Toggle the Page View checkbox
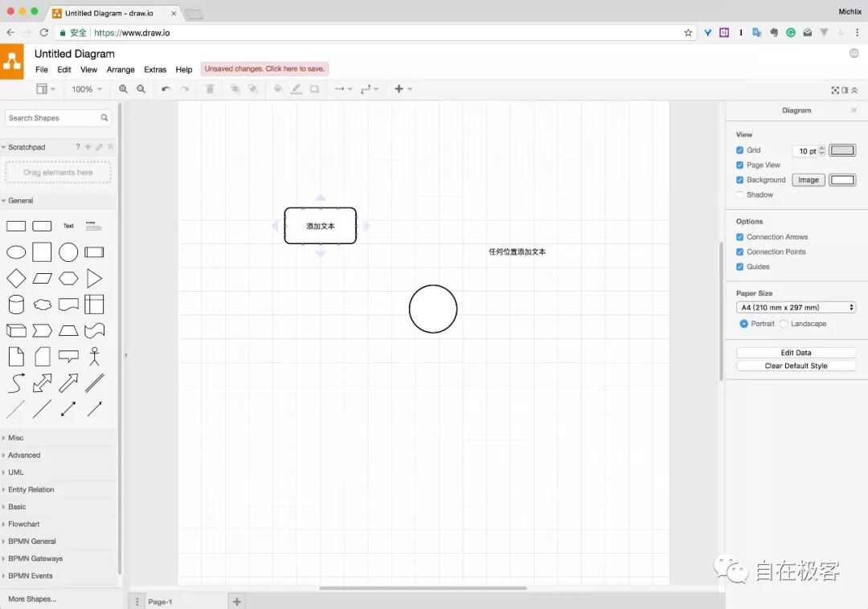Image resolution: width=868 pixels, height=609 pixels. coord(739,165)
